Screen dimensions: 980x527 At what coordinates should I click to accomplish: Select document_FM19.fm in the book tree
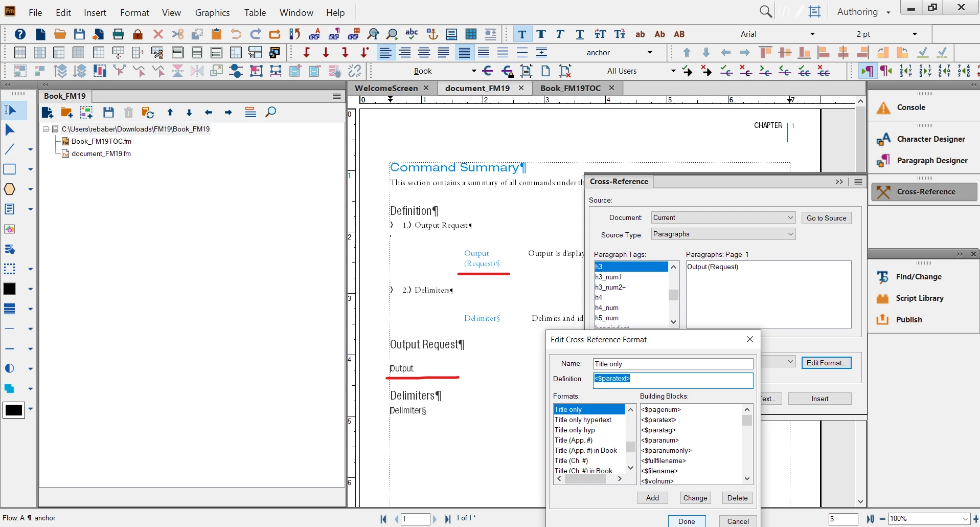(101, 154)
